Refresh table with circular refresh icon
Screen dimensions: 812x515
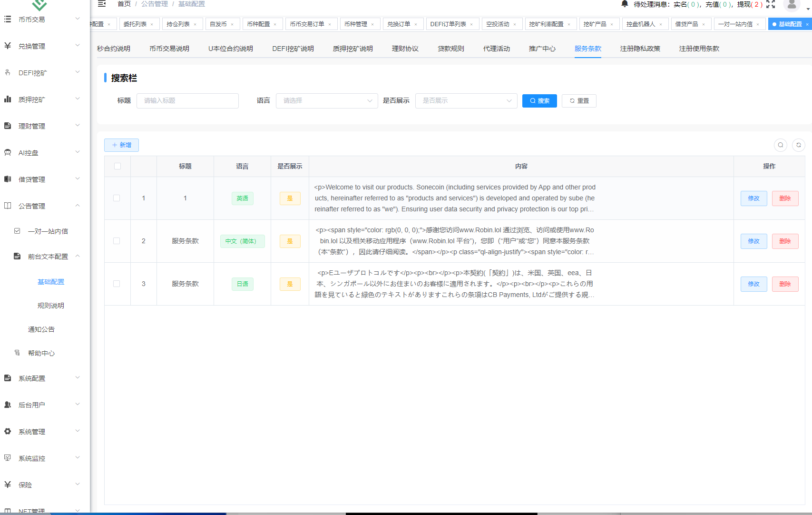(799, 145)
